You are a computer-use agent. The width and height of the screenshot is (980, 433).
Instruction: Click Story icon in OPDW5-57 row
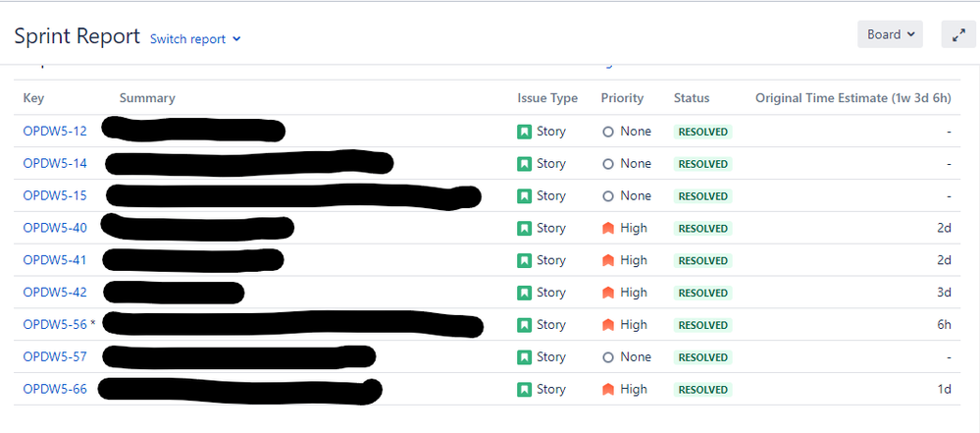(x=525, y=357)
